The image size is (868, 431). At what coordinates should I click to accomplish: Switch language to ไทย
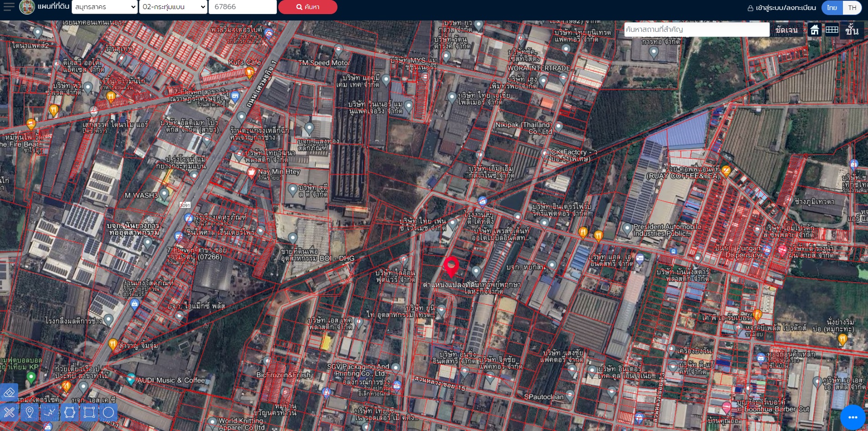tap(832, 8)
